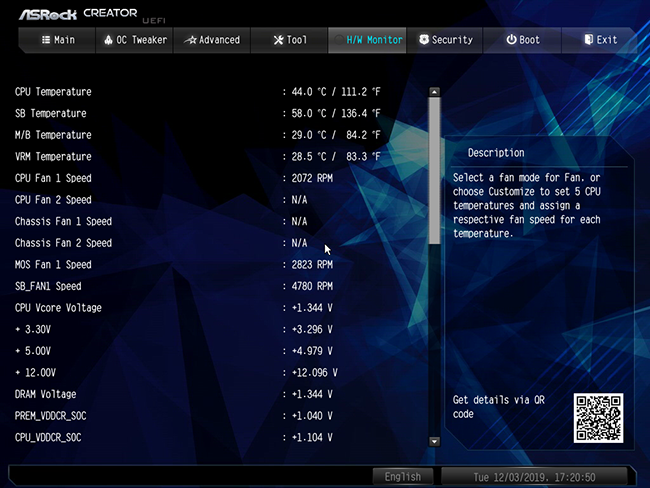The height and width of the screenshot is (488, 650).
Task: Click the OC Tweaker rocket icon
Action: point(108,40)
